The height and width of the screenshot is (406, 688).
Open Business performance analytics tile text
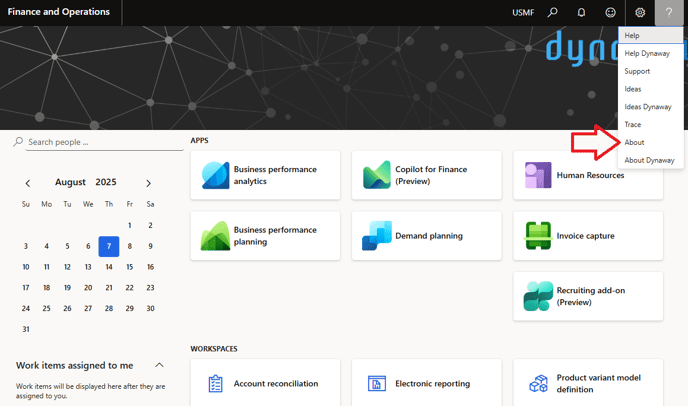(275, 175)
